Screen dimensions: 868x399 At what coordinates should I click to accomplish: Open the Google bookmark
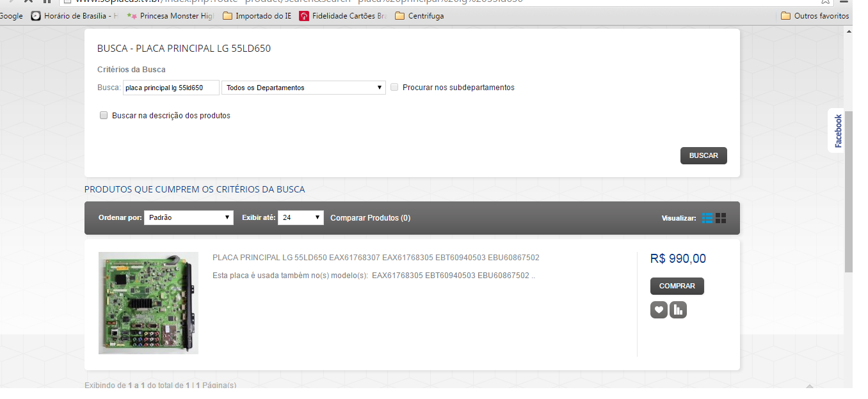pos(12,16)
